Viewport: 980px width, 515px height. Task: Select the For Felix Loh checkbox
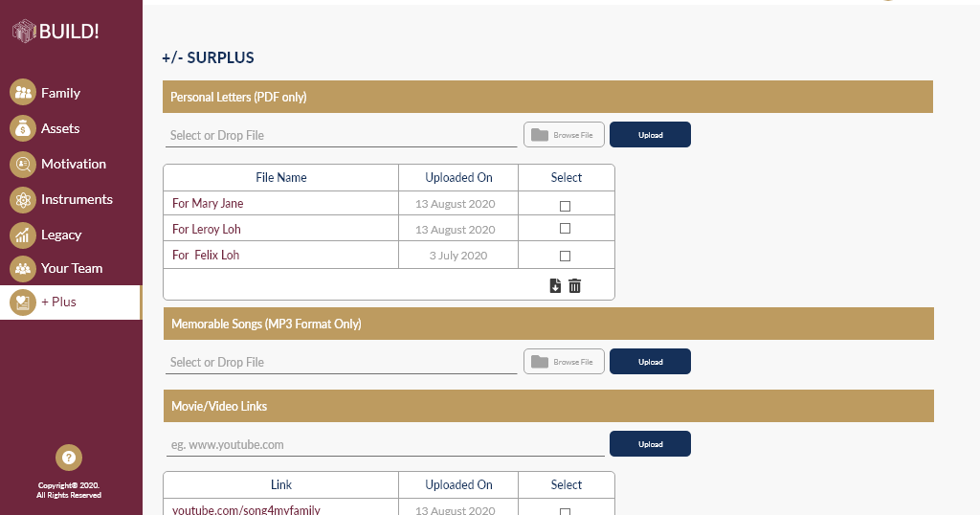(565, 256)
